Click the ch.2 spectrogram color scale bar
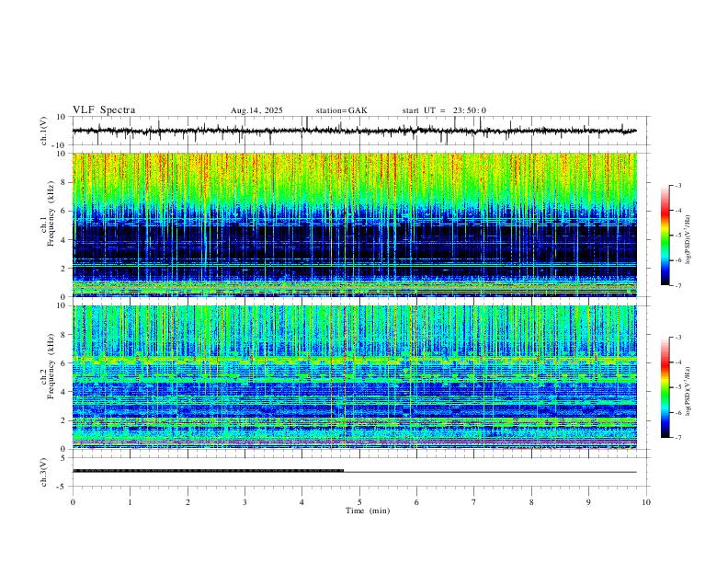 pos(665,387)
